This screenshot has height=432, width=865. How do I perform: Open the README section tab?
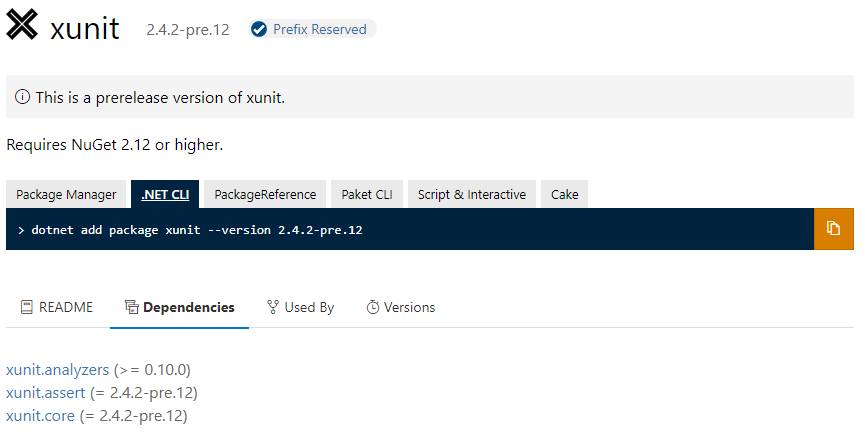tap(57, 307)
